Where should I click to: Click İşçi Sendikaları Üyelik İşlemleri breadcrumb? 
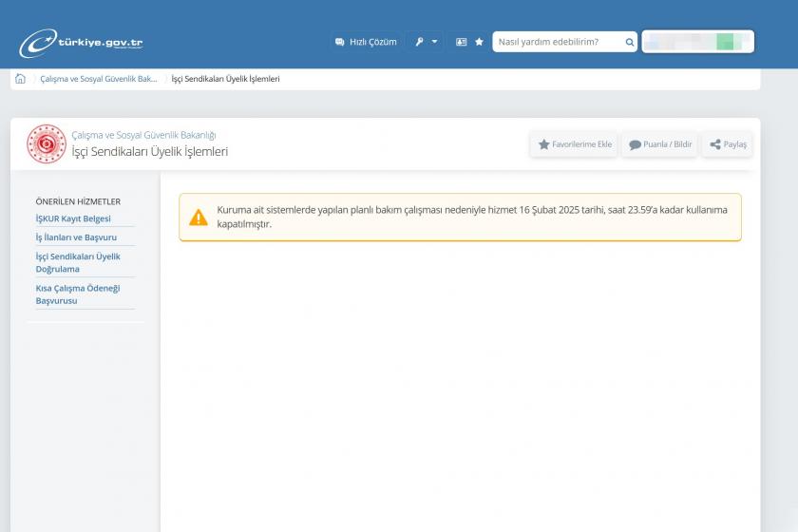(x=225, y=79)
